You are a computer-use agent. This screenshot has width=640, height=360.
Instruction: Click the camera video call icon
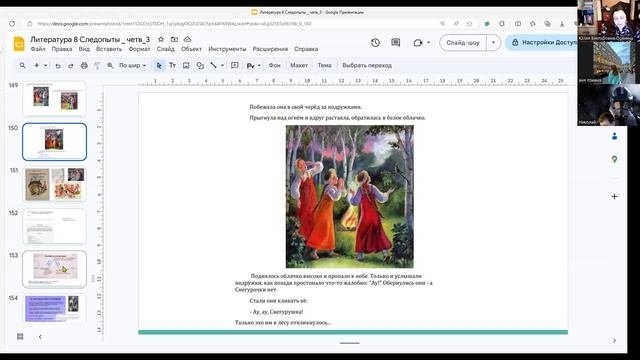(x=418, y=42)
